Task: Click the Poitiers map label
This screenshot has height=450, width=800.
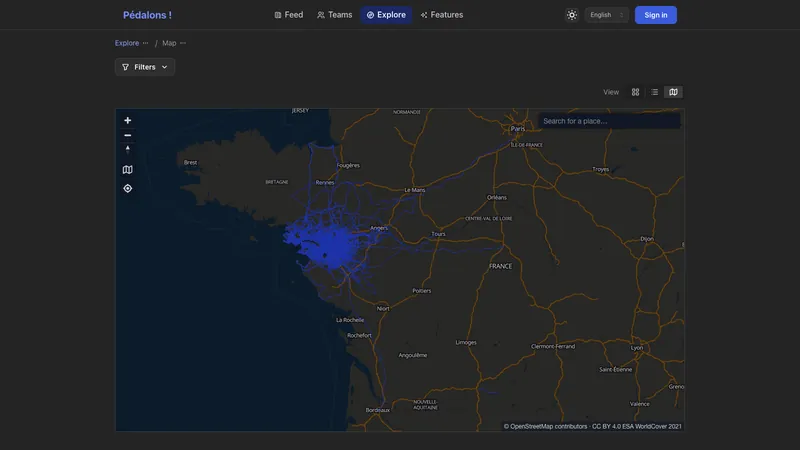Action: point(422,291)
